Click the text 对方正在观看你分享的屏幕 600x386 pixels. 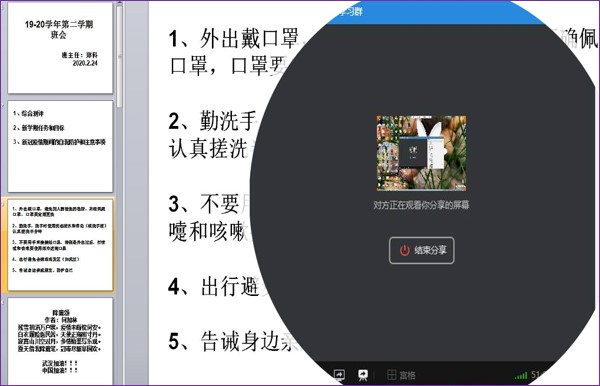421,205
